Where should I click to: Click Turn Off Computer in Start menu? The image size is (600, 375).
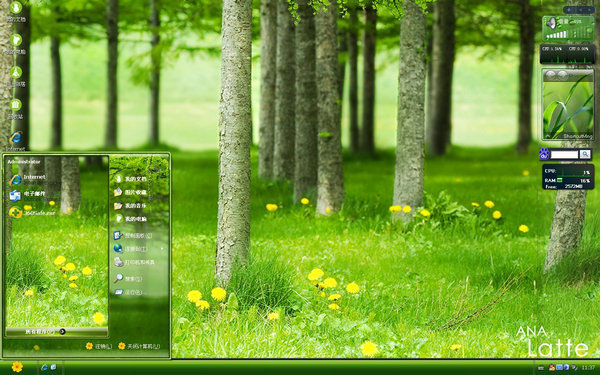[139, 346]
